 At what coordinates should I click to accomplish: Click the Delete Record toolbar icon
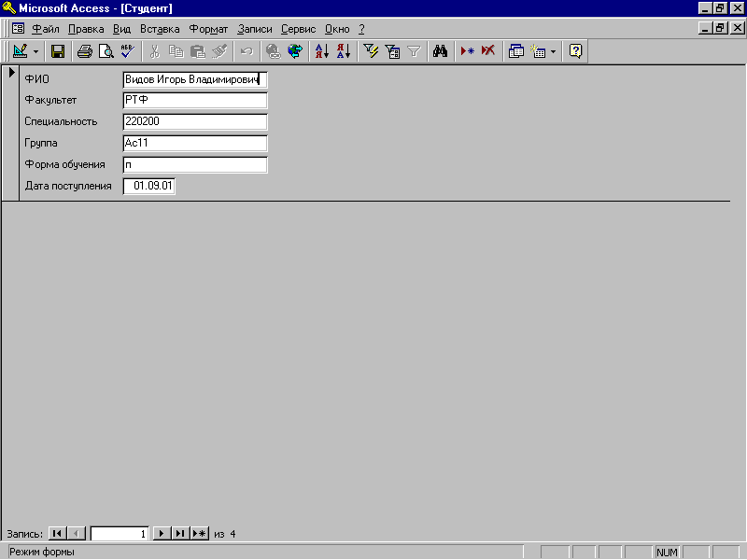click(488, 51)
